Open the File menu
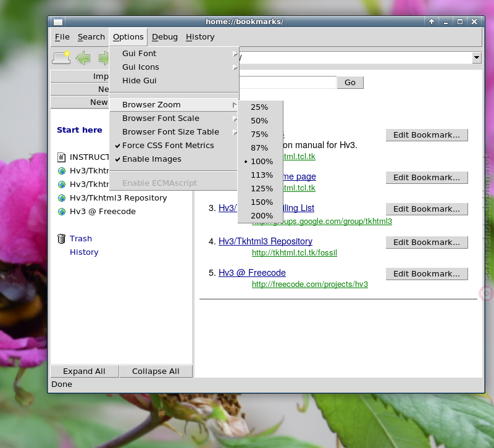The width and height of the screenshot is (494, 448). [62, 37]
